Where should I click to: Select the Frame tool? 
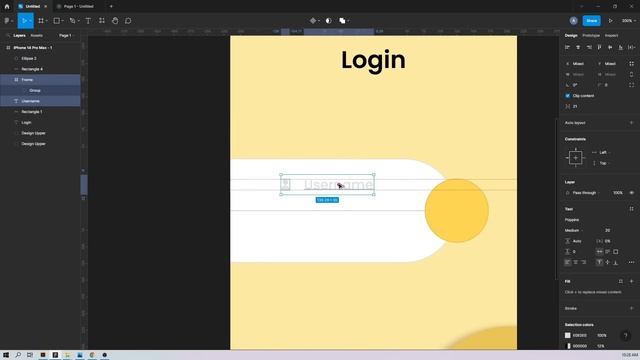pyautogui.click(x=41, y=21)
